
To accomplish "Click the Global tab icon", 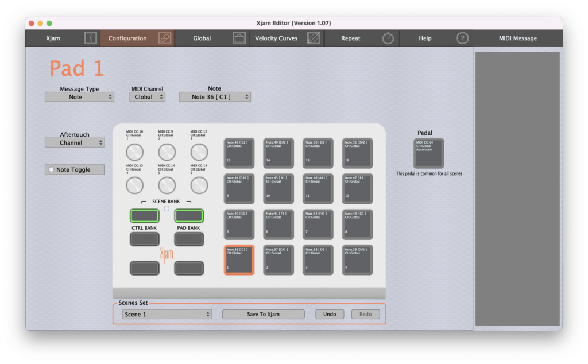I will coord(239,38).
